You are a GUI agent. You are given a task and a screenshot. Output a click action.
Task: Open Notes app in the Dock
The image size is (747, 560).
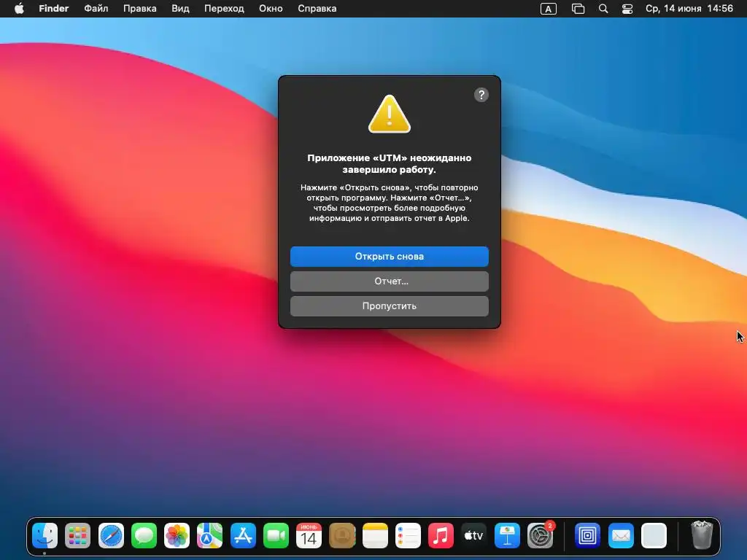coord(375,535)
